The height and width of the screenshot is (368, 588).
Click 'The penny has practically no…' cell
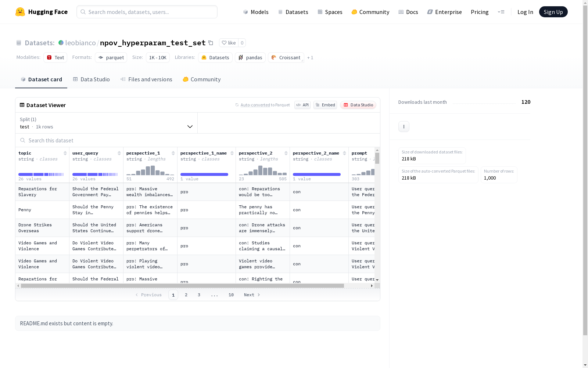point(263,210)
